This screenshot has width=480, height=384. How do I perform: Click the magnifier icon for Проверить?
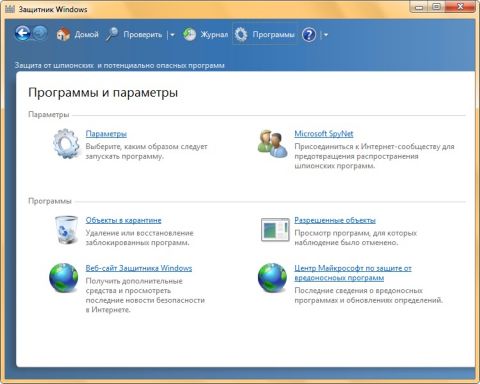coord(112,34)
